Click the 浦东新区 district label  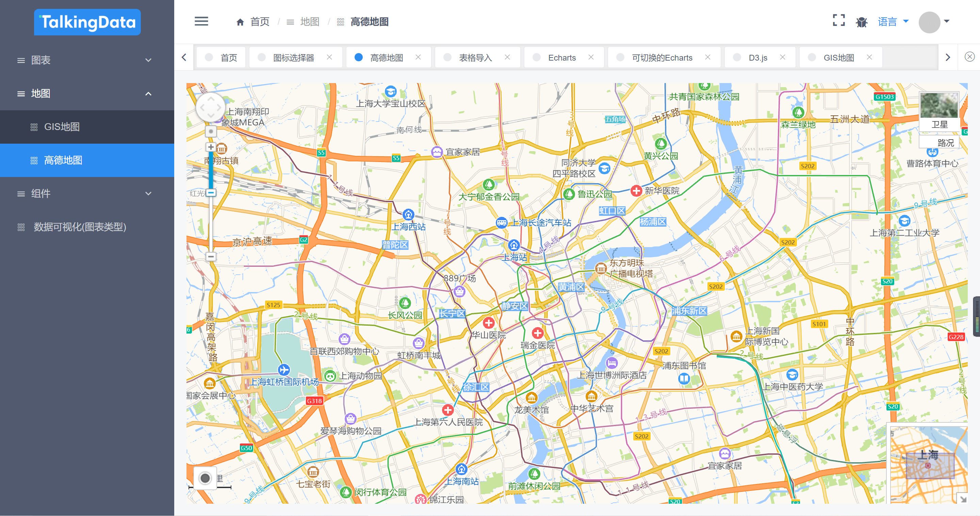(689, 311)
